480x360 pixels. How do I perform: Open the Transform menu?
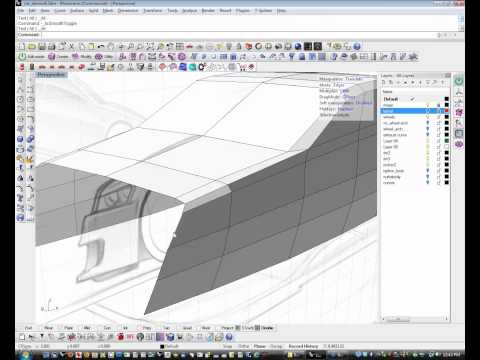point(152,11)
